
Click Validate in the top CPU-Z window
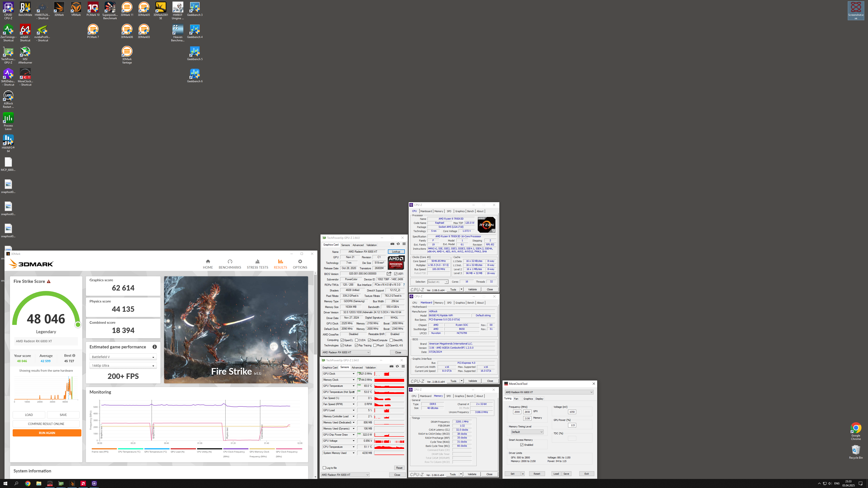click(x=472, y=290)
